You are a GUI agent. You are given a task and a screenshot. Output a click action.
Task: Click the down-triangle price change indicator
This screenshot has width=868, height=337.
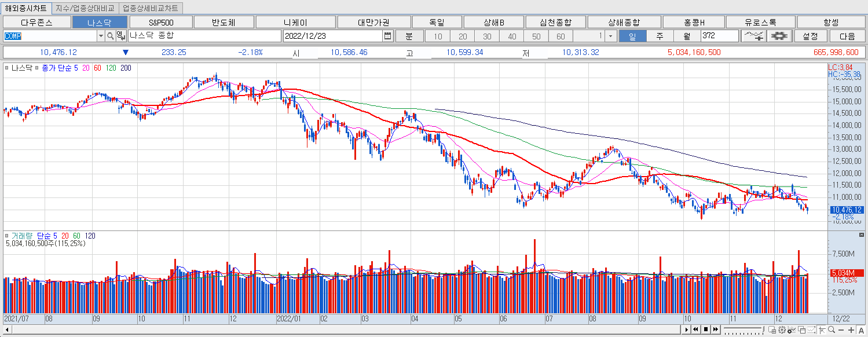[125, 52]
